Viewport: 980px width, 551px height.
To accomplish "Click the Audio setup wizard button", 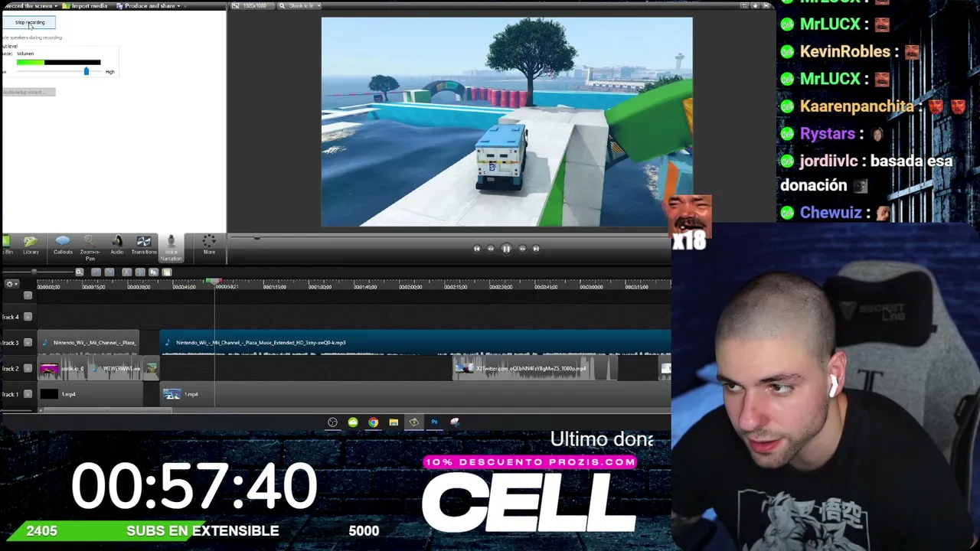I will coord(28,92).
